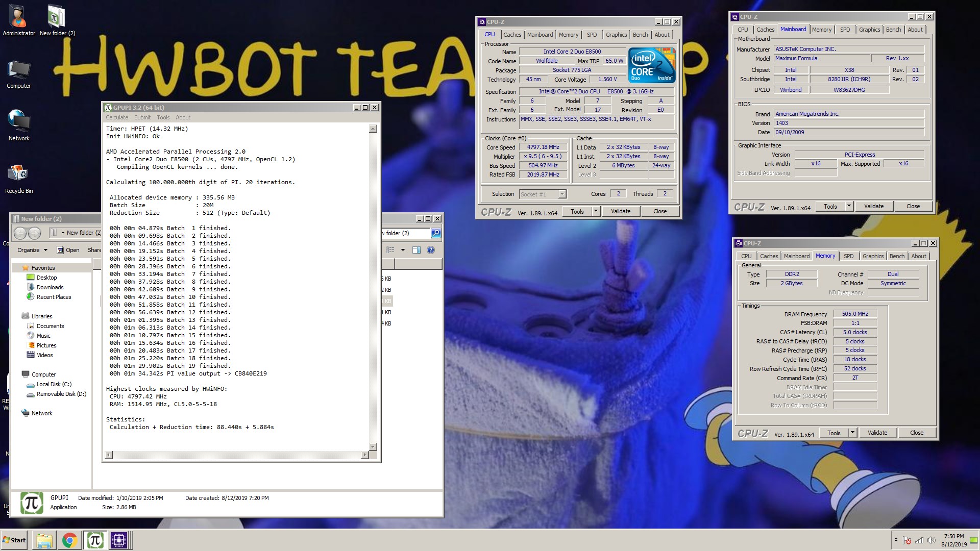Open the Computer desktop icon
Viewport: 980px width, 551px height.
coord(19,74)
